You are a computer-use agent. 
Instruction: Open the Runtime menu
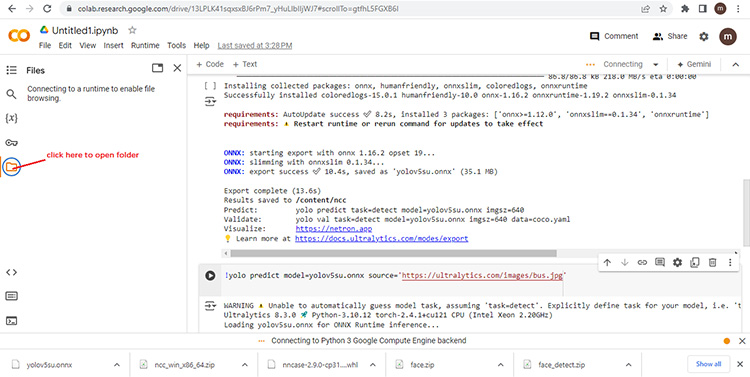coord(145,45)
